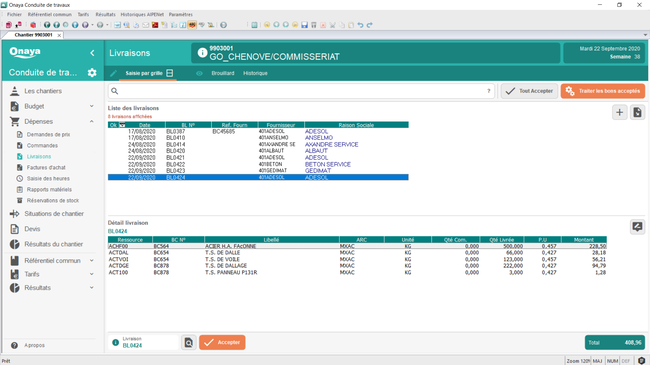This screenshot has height=365, width=650.
Task: Click the document icon next to plus button
Action: coord(637,112)
